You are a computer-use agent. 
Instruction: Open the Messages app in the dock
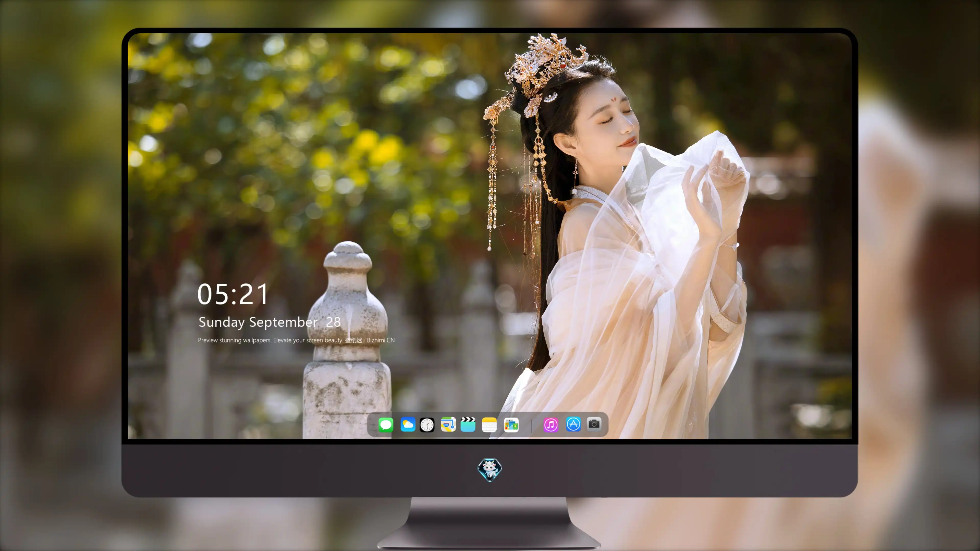(x=386, y=424)
